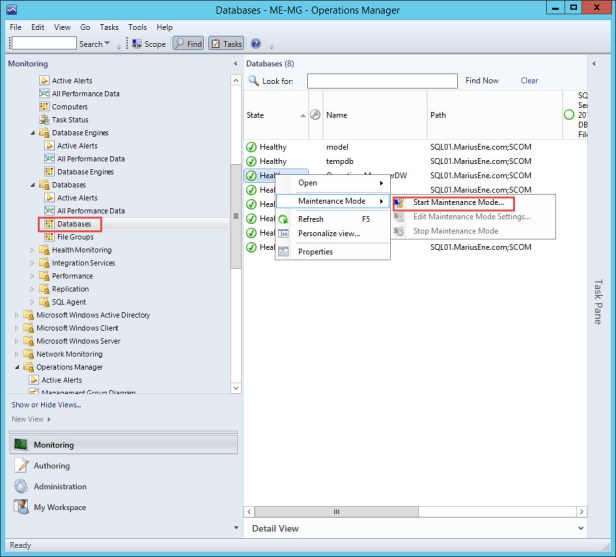Click into the Look for text field

tap(381, 81)
